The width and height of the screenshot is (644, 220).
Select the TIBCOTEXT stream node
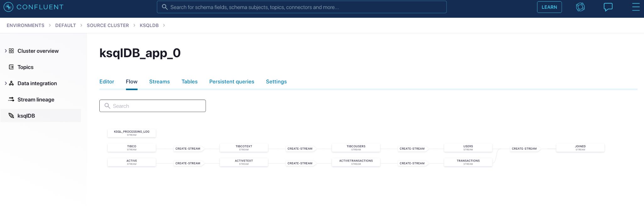tap(244, 148)
